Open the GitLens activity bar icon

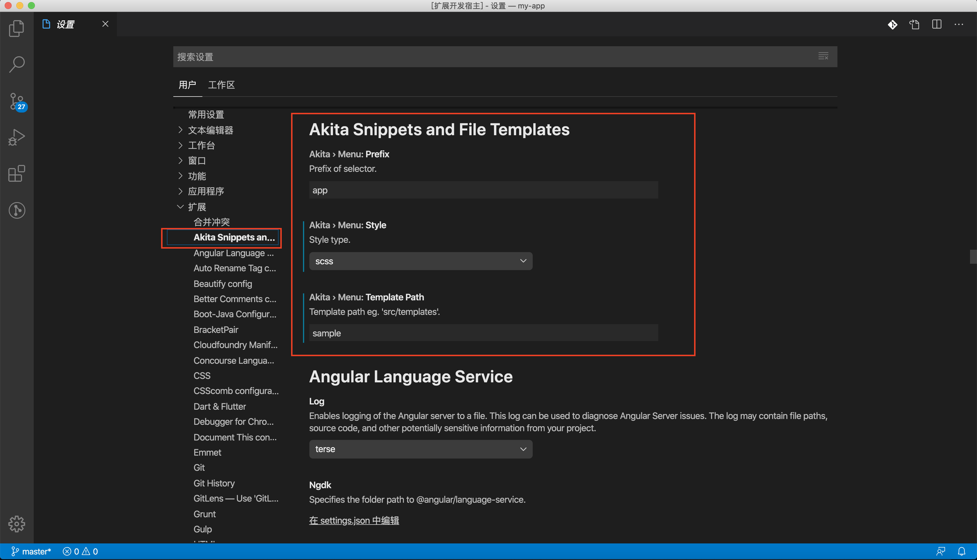pyautogui.click(x=17, y=210)
